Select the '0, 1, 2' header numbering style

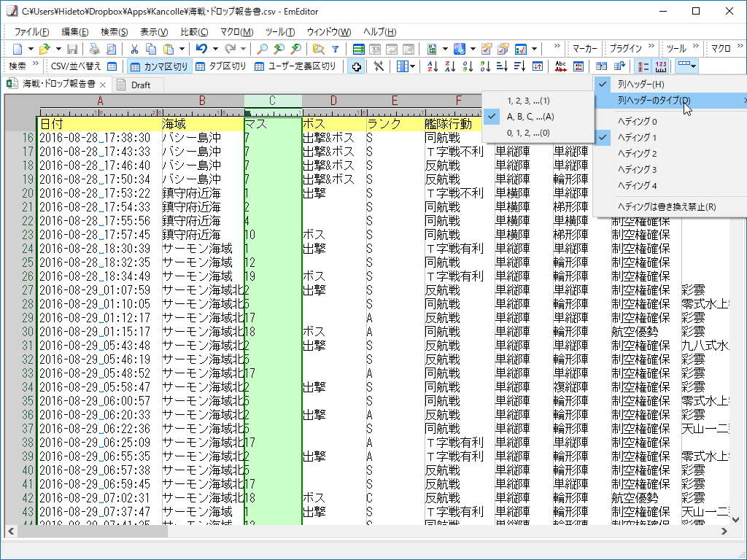(528, 133)
